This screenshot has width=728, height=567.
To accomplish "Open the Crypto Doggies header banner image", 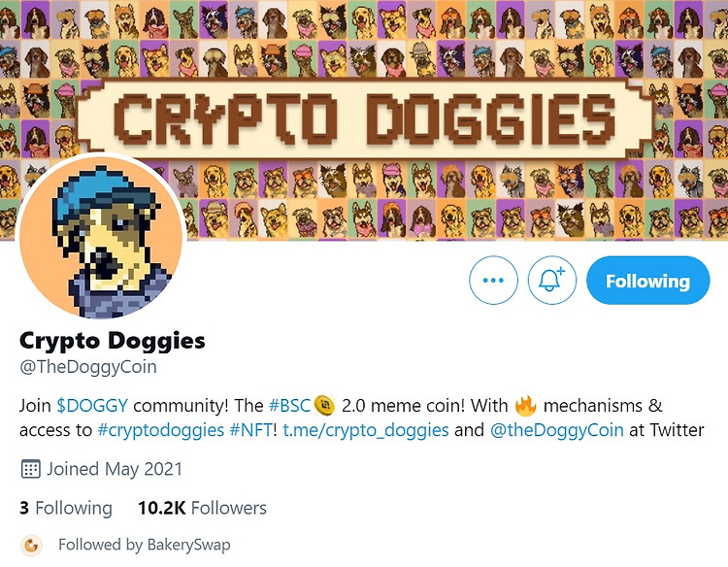I will 364,119.
